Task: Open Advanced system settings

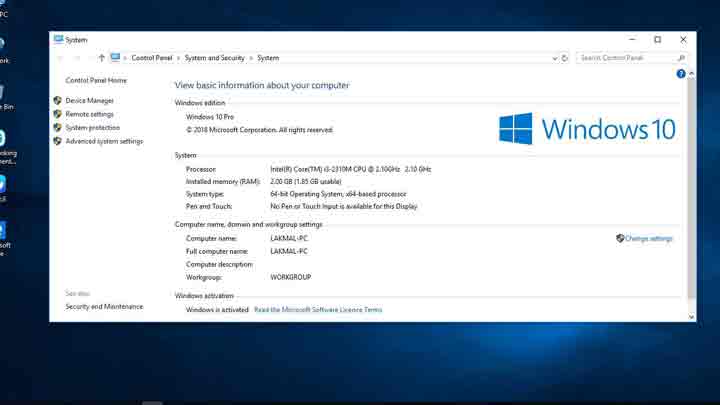Action: point(104,141)
